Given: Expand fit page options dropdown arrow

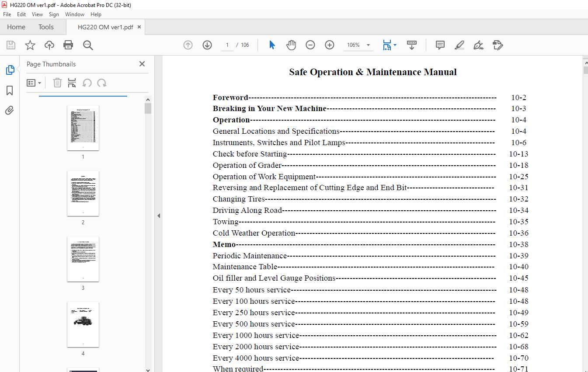Looking at the screenshot, I should click(x=395, y=45).
